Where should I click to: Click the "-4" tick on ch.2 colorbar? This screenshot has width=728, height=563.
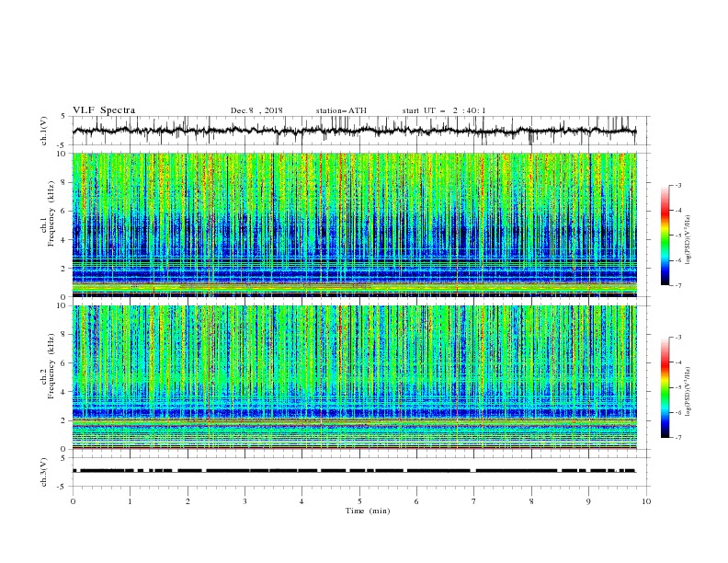pos(677,362)
